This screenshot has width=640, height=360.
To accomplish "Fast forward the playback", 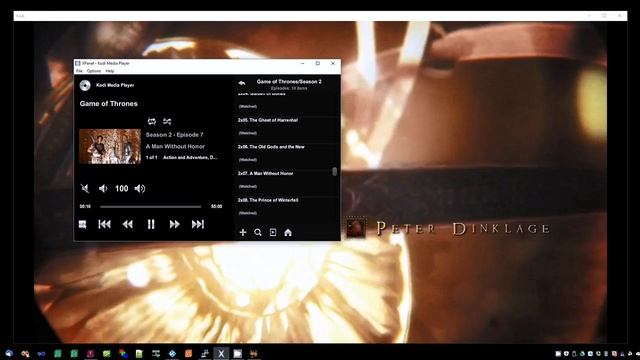I will (x=174, y=224).
